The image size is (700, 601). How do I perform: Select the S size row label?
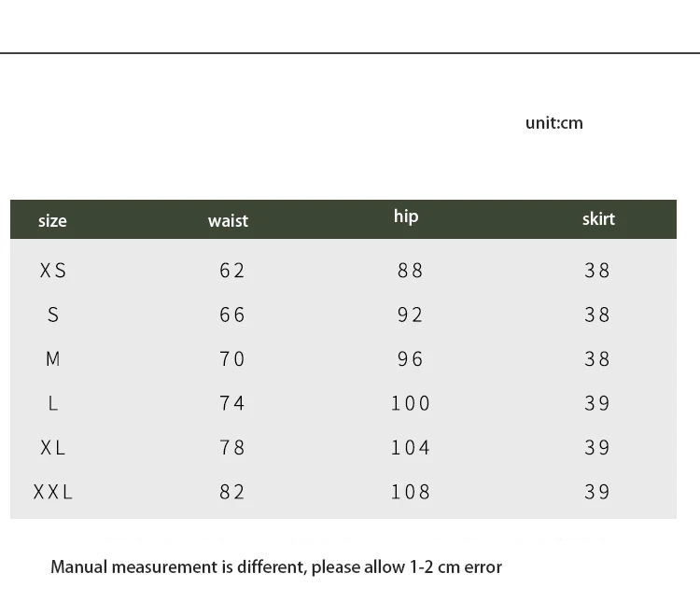pyautogui.click(x=53, y=314)
